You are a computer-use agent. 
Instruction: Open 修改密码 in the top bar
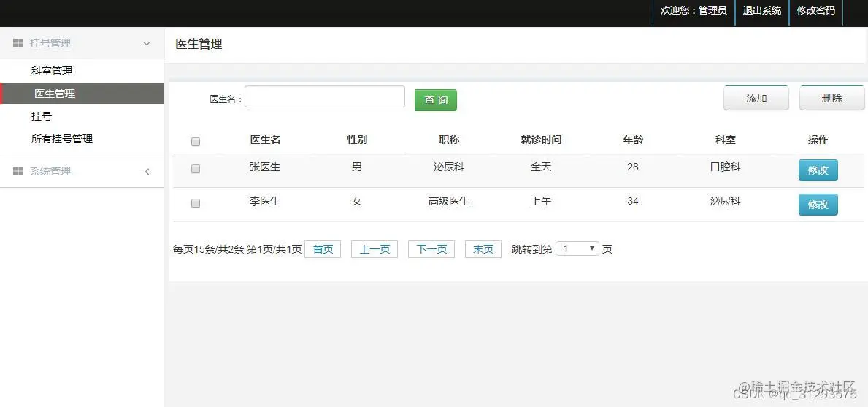[x=815, y=10]
